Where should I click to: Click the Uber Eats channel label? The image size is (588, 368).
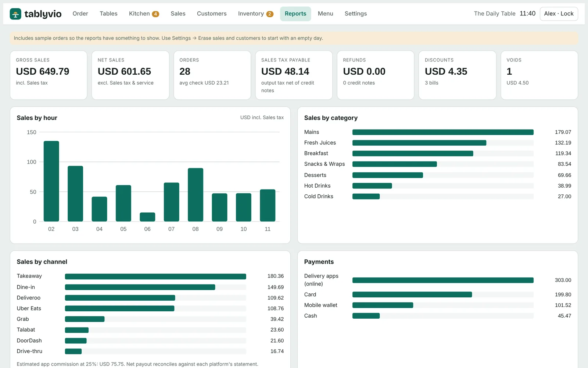click(29, 308)
